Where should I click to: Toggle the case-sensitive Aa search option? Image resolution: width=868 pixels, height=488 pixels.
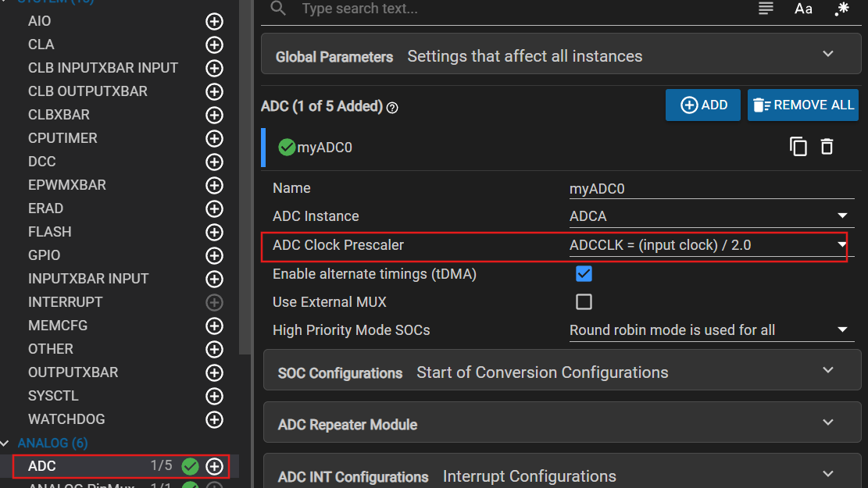click(x=803, y=9)
